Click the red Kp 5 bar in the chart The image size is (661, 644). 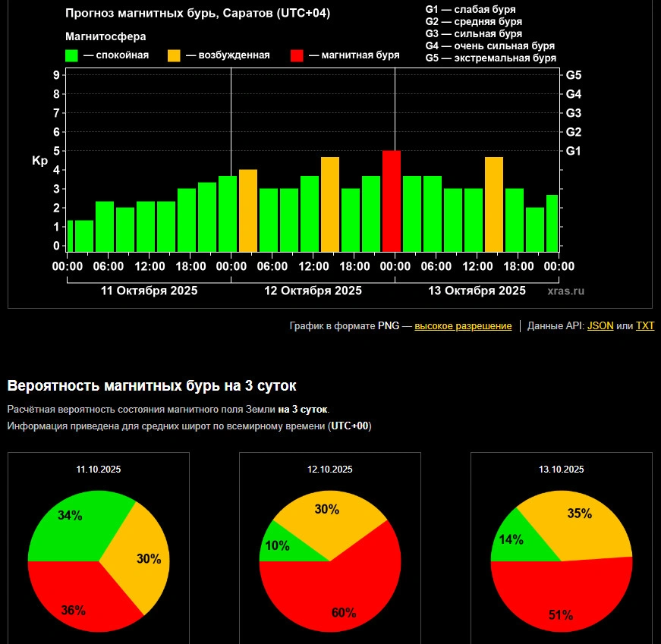tap(391, 201)
